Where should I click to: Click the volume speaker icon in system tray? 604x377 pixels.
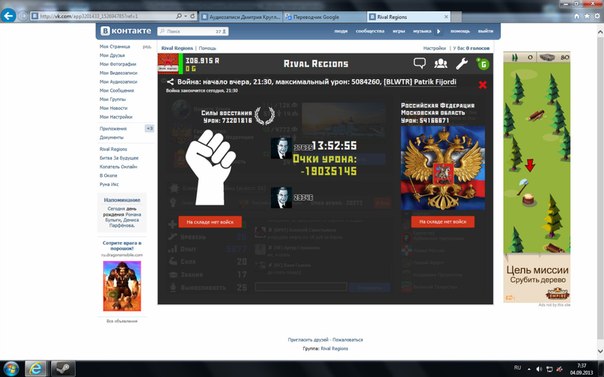pos(539,369)
